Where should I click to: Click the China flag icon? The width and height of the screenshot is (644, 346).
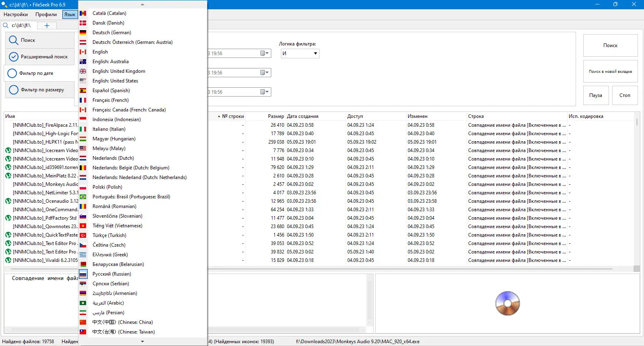tap(83, 322)
